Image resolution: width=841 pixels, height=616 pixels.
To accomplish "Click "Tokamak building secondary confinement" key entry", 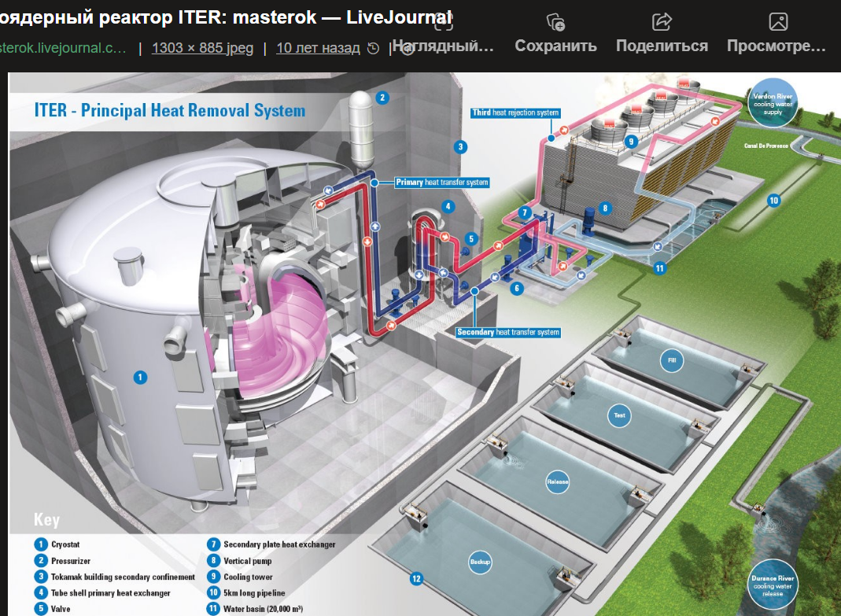I will pyautogui.click(x=115, y=577).
